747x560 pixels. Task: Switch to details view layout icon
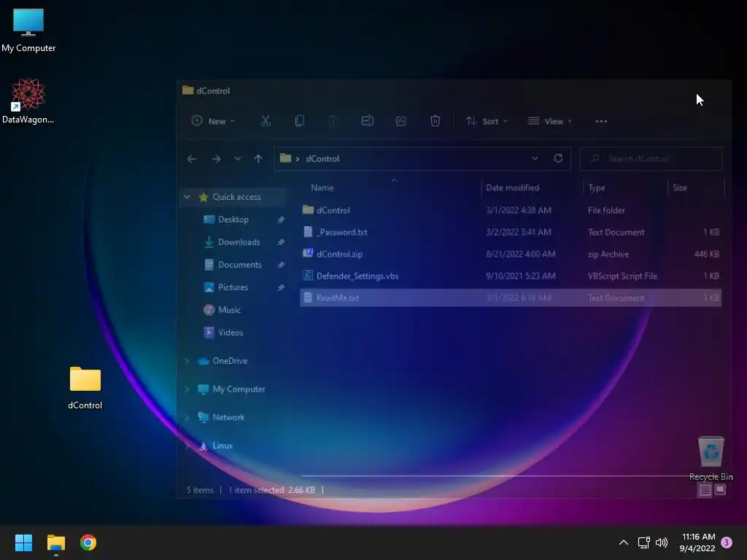pyautogui.click(x=705, y=489)
